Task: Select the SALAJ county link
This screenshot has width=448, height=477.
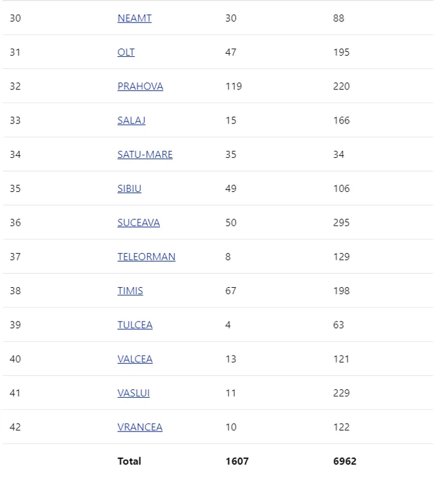Action: point(131,120)
